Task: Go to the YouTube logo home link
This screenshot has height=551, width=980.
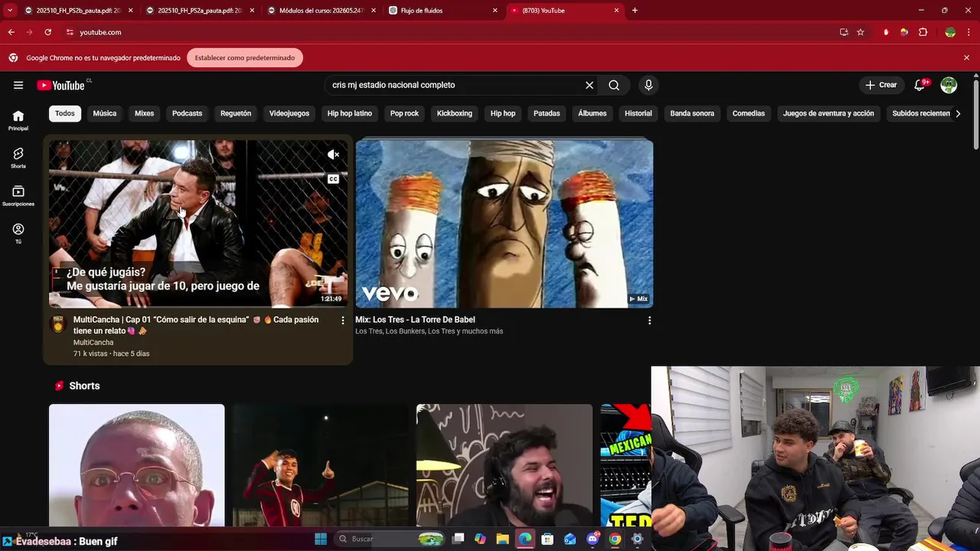Action: (60, 85)
